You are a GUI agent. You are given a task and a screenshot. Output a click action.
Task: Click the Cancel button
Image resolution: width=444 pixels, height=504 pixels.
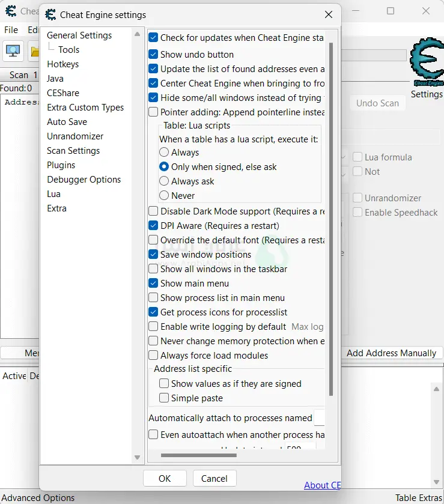click(x=214, y=478)
